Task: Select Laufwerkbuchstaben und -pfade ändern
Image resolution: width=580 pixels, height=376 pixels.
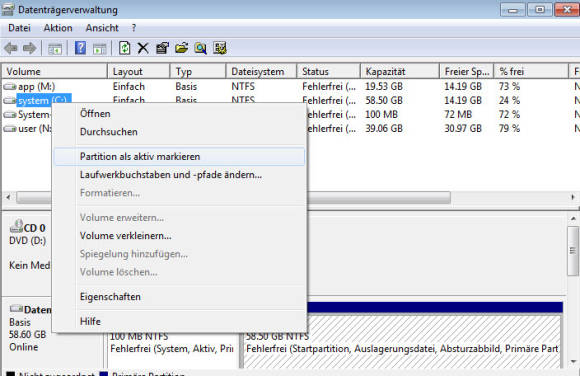Action: [x=179, y=175]
